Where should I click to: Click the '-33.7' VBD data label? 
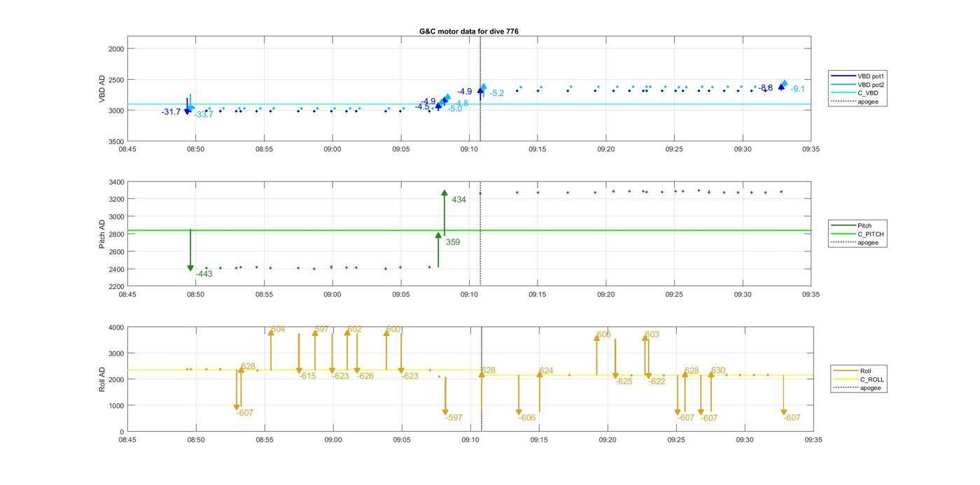pos(204,115)
